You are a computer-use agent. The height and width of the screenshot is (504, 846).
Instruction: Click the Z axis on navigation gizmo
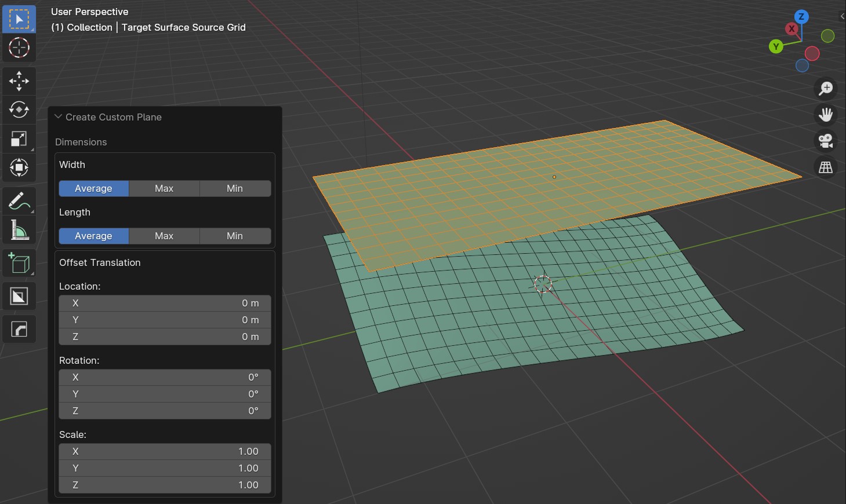tap(801, 16)
